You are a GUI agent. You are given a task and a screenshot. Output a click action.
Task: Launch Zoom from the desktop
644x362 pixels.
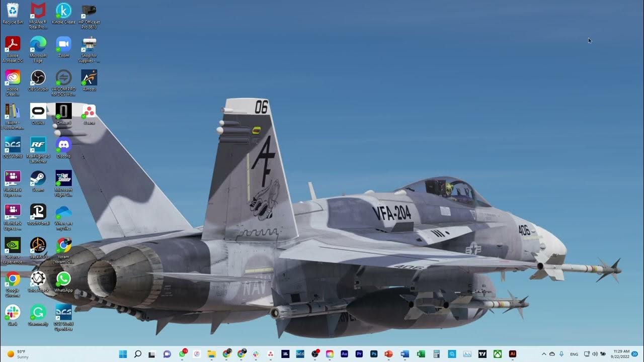pos(63,47)
